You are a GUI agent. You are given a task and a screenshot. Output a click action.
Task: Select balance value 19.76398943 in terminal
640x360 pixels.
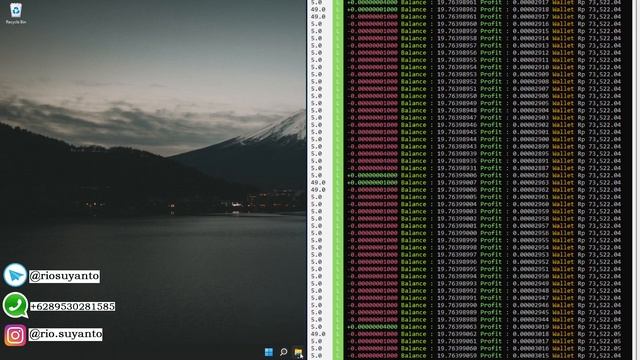[x=456, y=147]
